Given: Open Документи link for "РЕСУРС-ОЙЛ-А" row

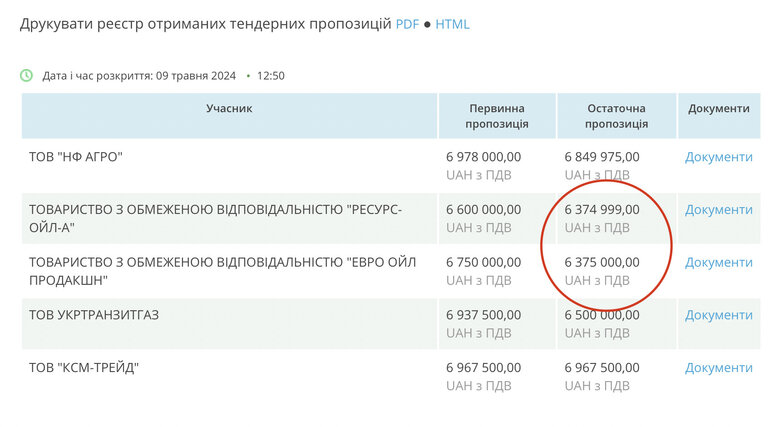Looking at the screenshot, I should [718, 210].
